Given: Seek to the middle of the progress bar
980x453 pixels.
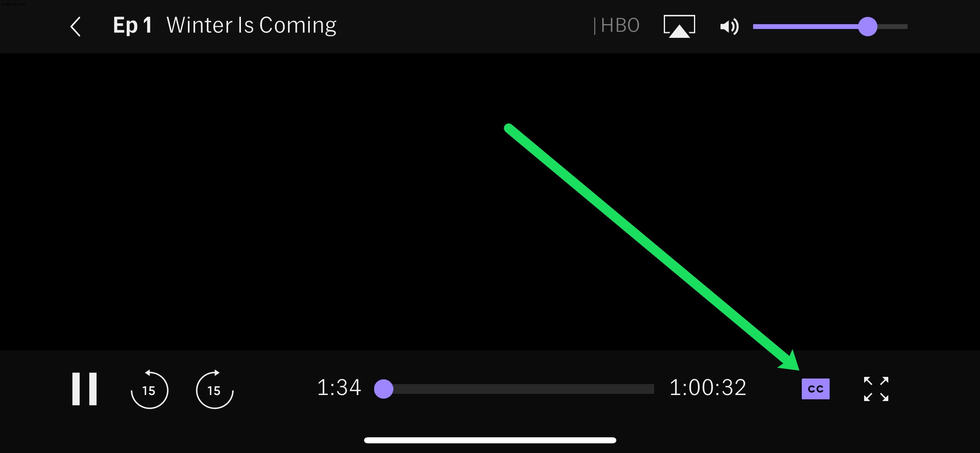Looking at the screenshot, I should (x=514, y=389).
